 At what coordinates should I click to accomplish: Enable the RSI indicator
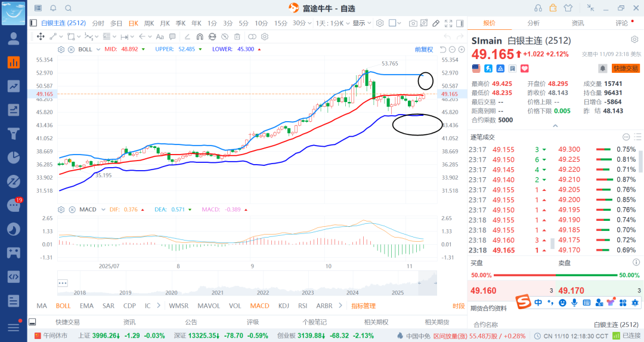coord(303,306)
